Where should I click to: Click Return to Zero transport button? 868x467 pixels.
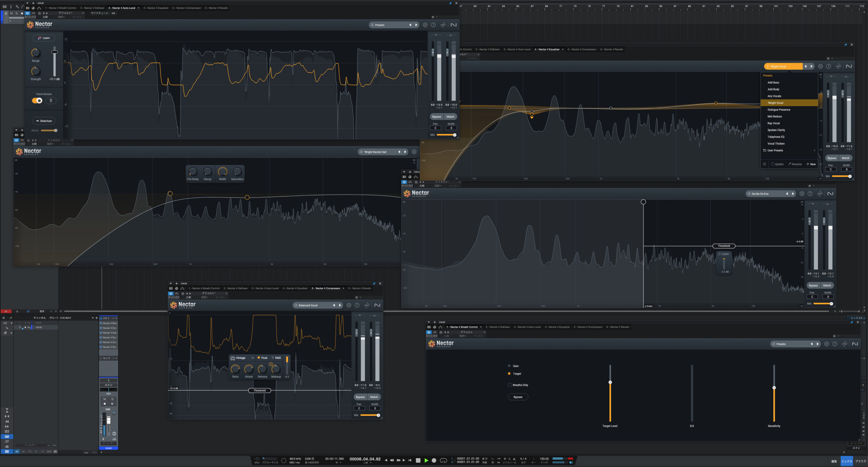pyautogui.click(x=410, y=461)
